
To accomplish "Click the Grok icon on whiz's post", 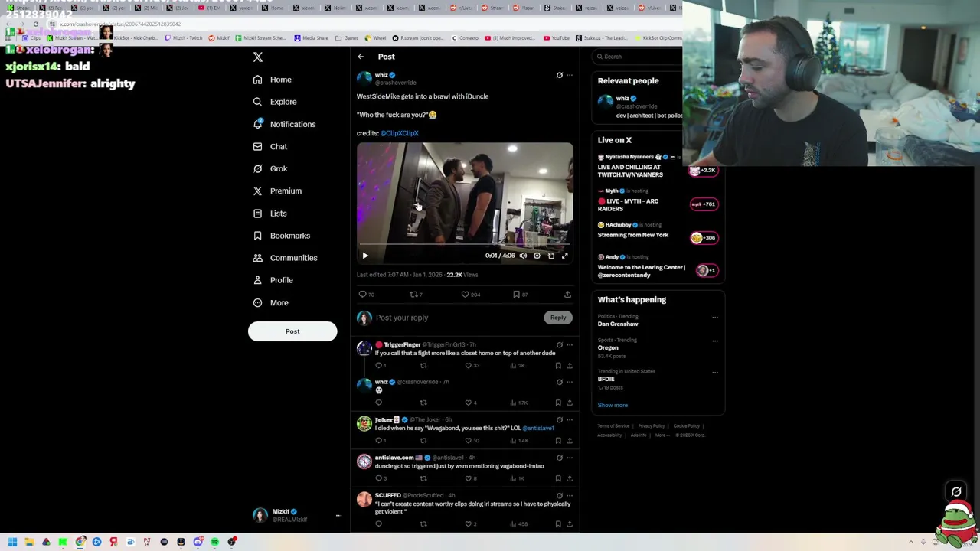I will tap(559, 75).
